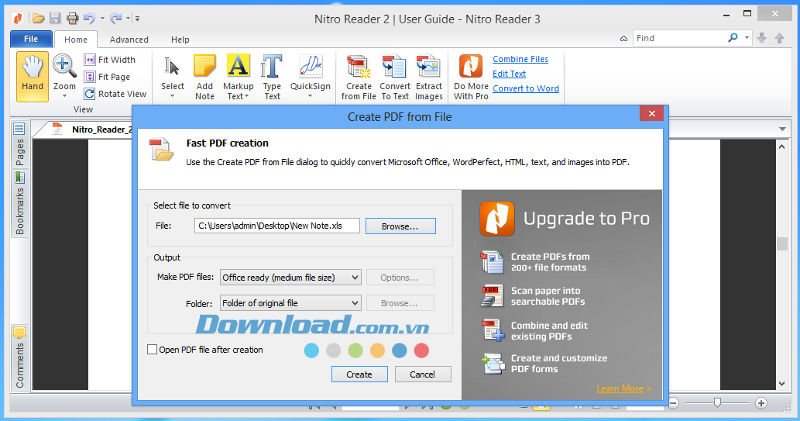800x421 pixels.
Task: Activate the Select tool
Action: click(172, 73)
